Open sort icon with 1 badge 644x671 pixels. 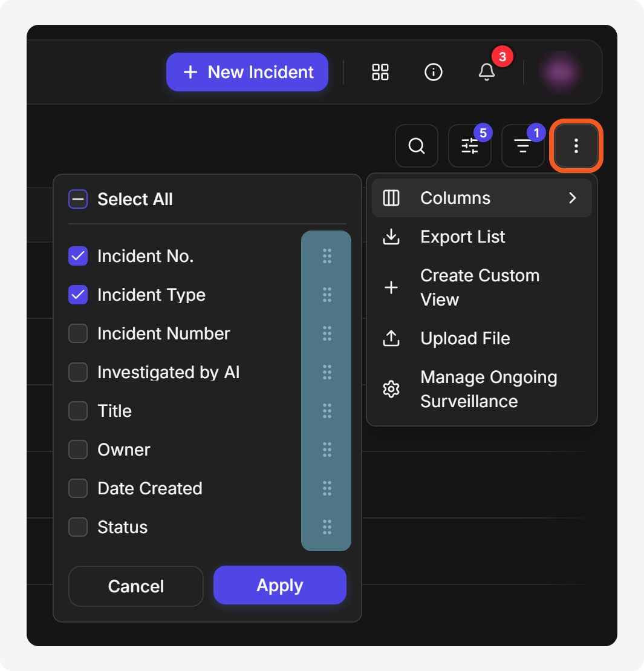coord(522,146)
